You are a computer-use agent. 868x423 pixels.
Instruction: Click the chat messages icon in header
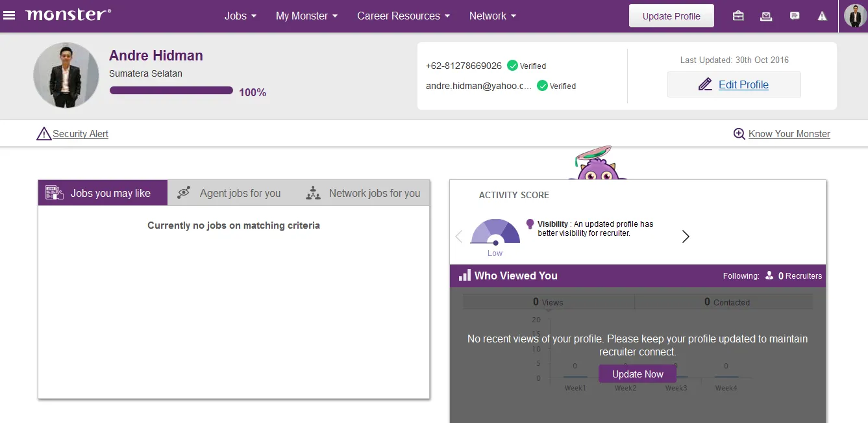coord(795,16)
